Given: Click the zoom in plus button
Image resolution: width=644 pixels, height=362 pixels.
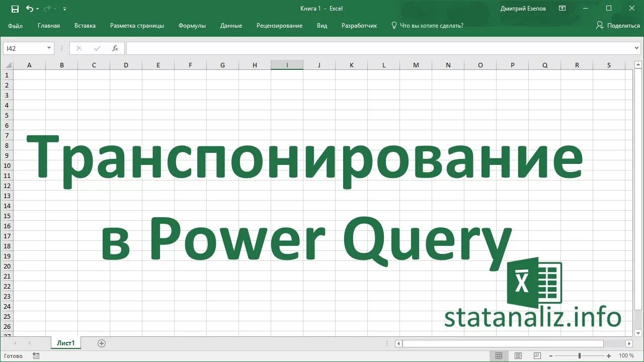Looking at the screenshot, I should (x=608, y=356).
